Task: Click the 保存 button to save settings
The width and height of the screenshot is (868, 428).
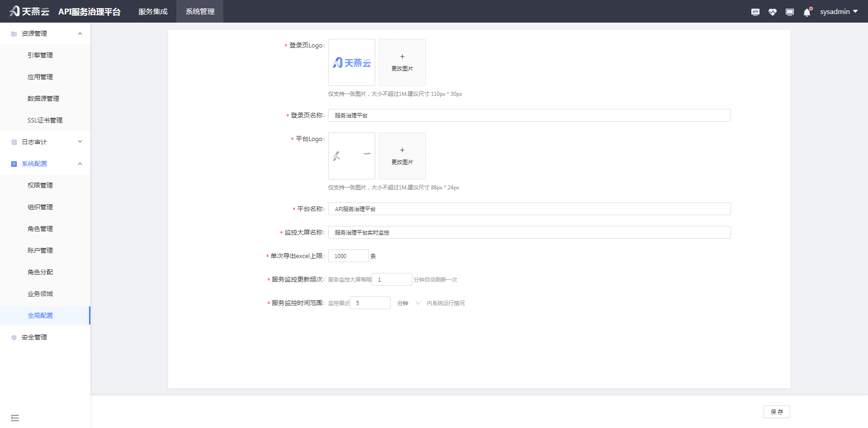Action: (777, 412)
